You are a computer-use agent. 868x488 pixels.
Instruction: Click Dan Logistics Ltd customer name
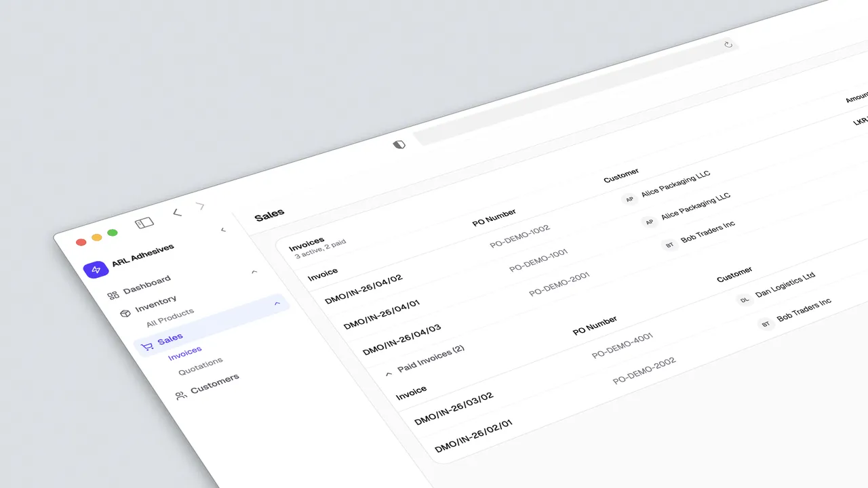pyautogui.click(x=785, y=285)
